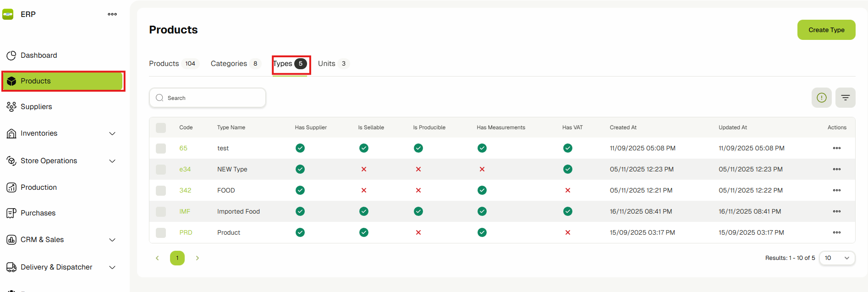The image size is (868, 292).
Task: Open the rows-per-page dropdown showing 10
Action: click(x=836, y=258)
